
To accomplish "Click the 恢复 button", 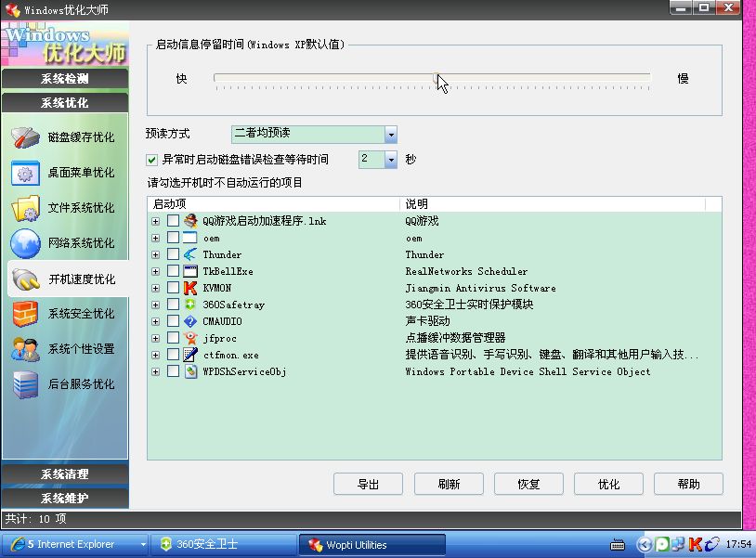I will pyautogui.click(x=528, y=484).
